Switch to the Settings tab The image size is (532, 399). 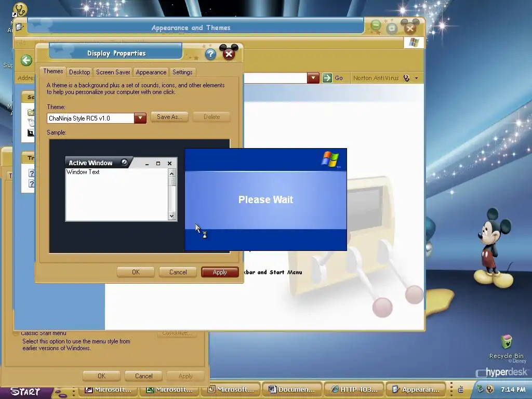coord(182,72)
